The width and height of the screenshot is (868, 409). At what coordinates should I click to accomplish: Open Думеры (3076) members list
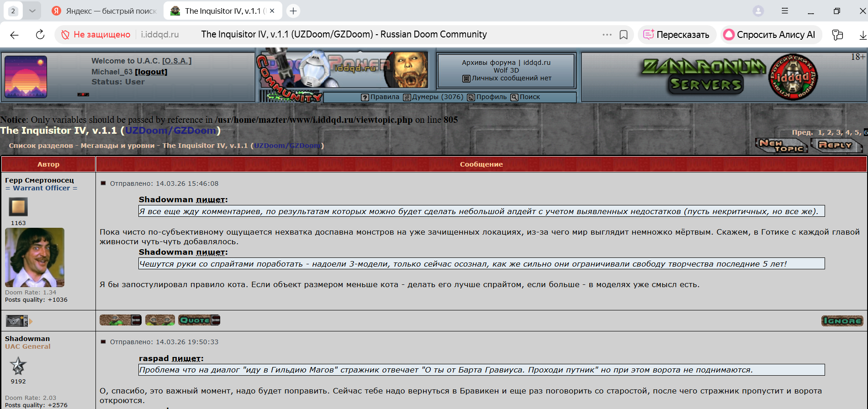click(433, 97)
